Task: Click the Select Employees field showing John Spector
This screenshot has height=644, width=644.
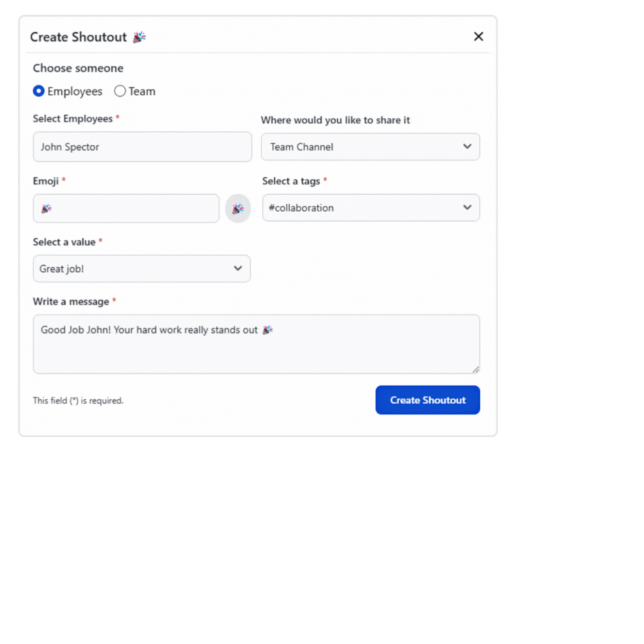Action: pyautogui.click(x=142, y=147)
